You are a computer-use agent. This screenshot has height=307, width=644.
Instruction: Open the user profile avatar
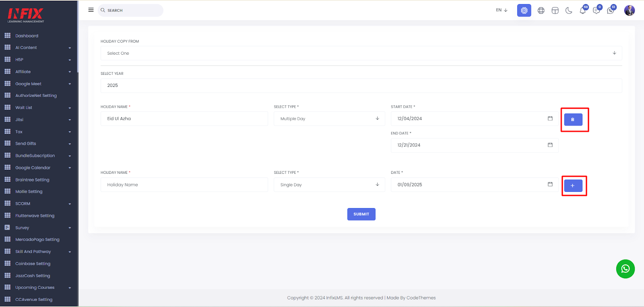click(x=630, y=10)
